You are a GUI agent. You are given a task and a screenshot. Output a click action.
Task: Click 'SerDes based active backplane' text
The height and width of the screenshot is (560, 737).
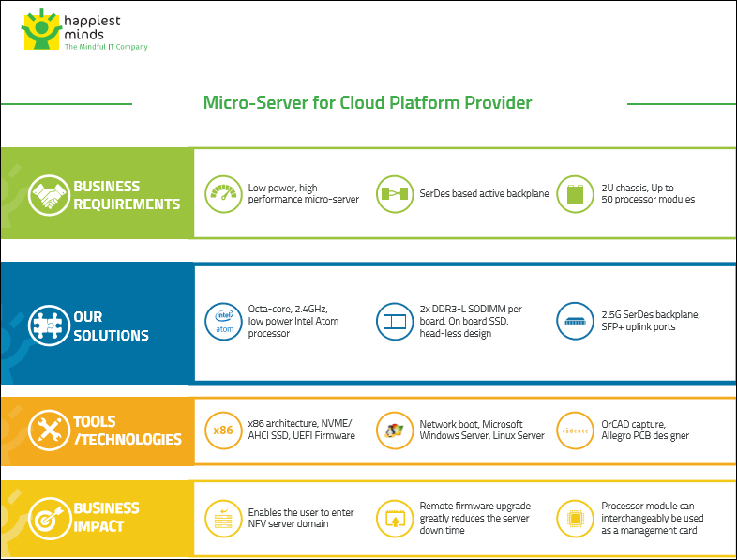tap(484, 194)
